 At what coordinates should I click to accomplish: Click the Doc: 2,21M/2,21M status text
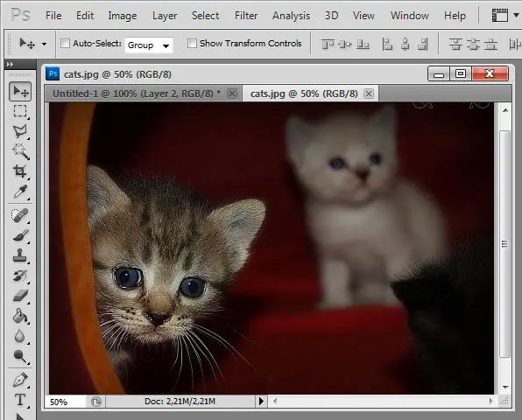tap(180, 402)
